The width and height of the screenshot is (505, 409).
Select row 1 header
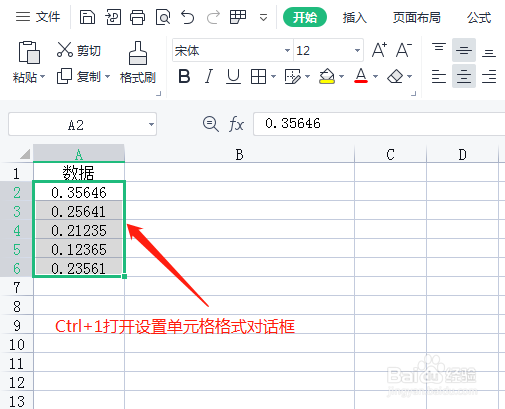[x=16, y=173]
